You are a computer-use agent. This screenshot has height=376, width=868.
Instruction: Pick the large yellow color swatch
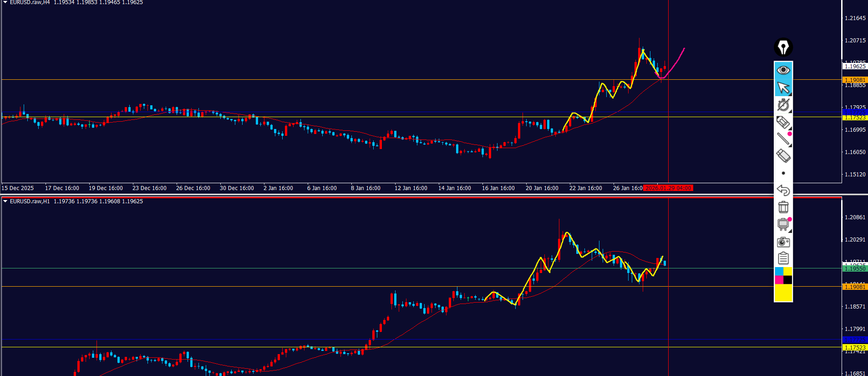[783, 293]
